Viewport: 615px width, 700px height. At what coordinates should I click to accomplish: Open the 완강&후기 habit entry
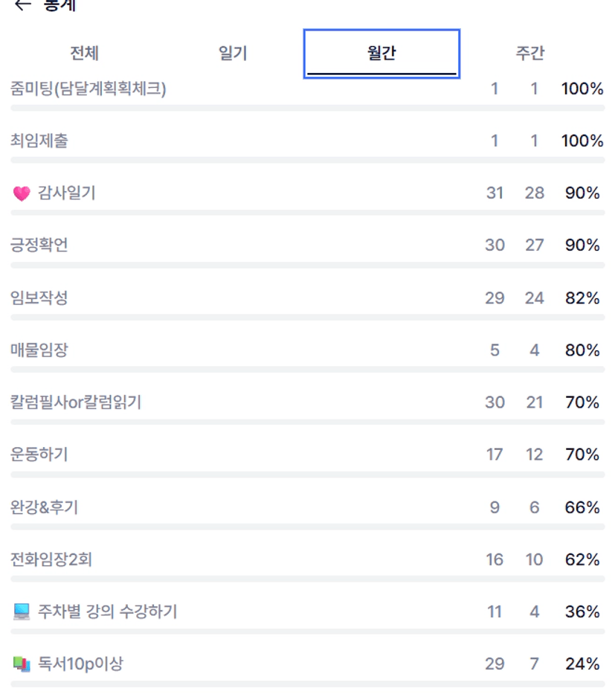pyautogui.click(x=45, y=507)
